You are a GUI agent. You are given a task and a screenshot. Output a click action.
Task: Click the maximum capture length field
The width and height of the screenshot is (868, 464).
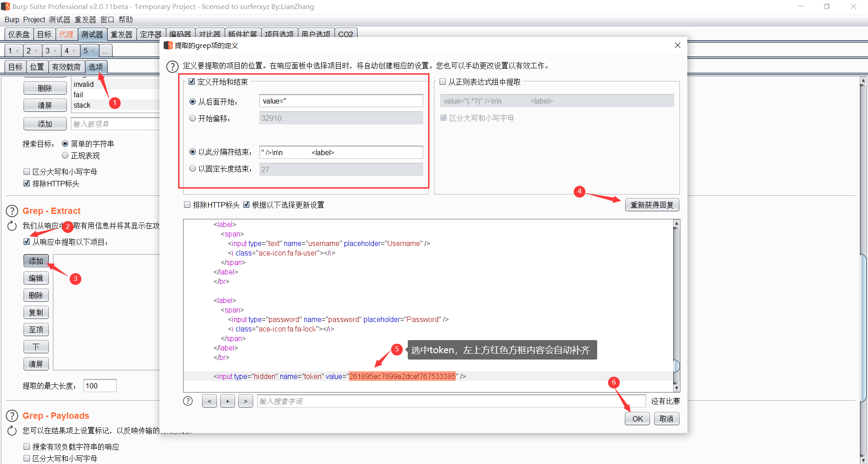pyautogui.click(x=100, y=386)
